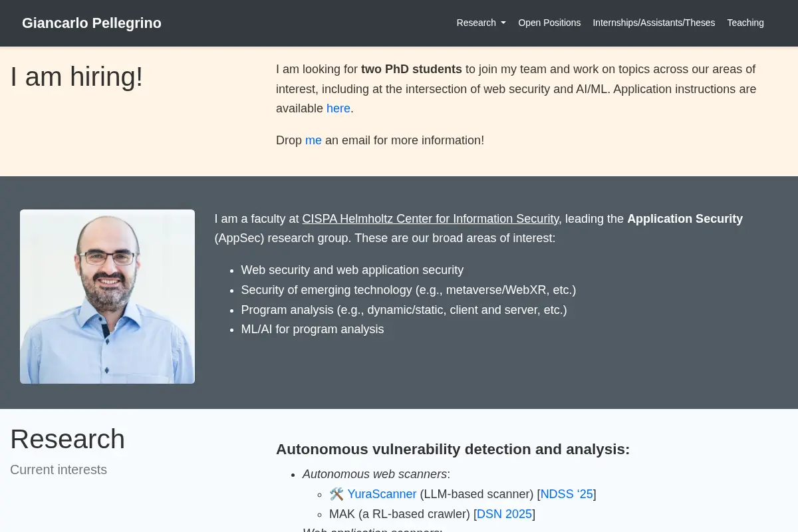Open Internships/Assistants/Theses nav item

tap(654, 23)
